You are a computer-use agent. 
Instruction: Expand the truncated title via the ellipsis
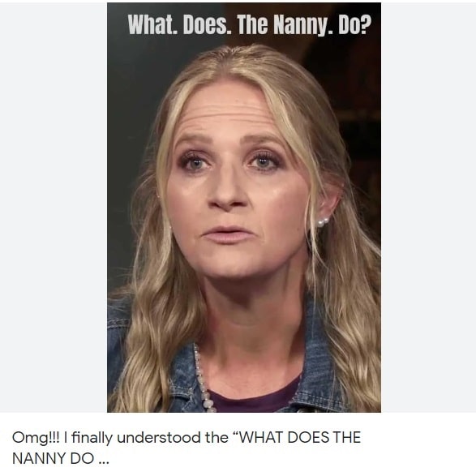point(104,461)
